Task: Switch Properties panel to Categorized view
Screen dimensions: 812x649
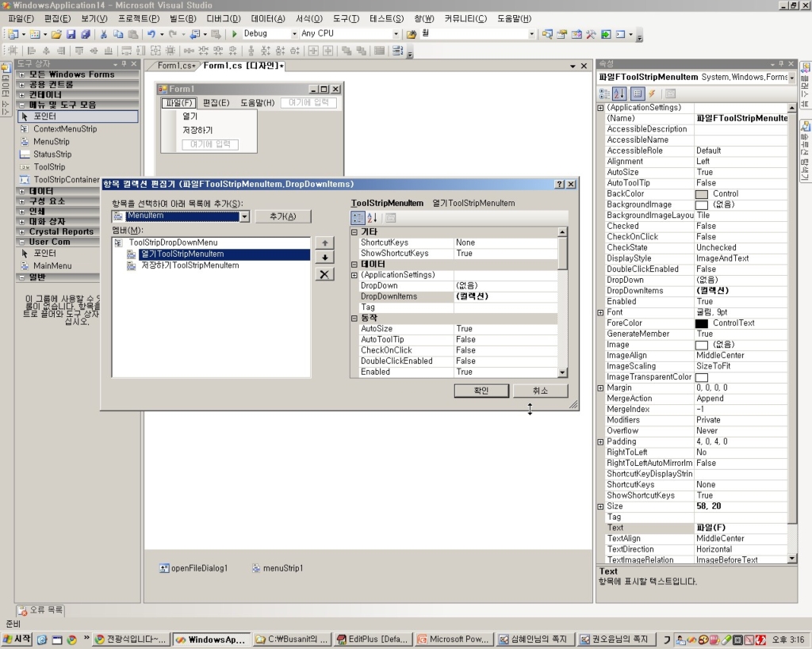Action: 604,94
